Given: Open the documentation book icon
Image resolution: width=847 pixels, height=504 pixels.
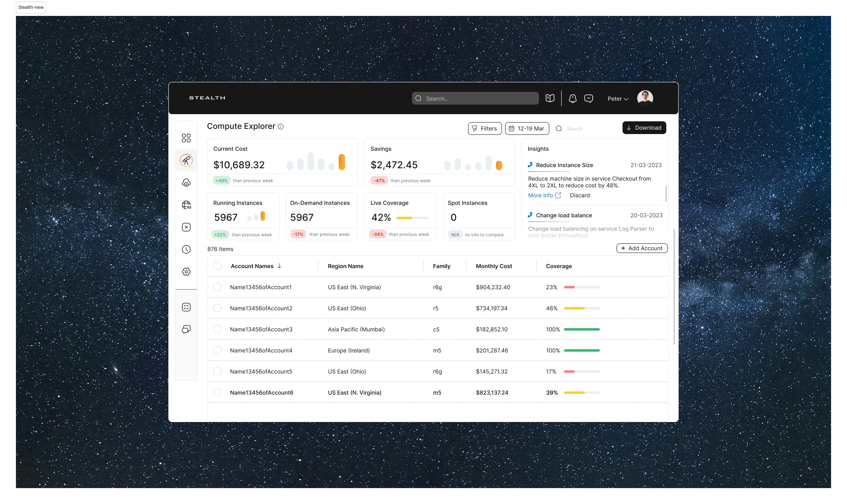Looking at the screenshot, I should point(550,98).
